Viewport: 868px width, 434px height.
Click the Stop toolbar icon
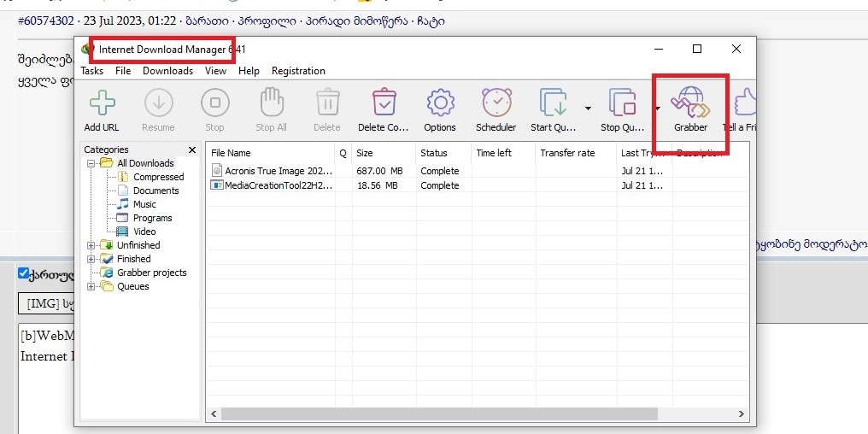tap(214, 103)
